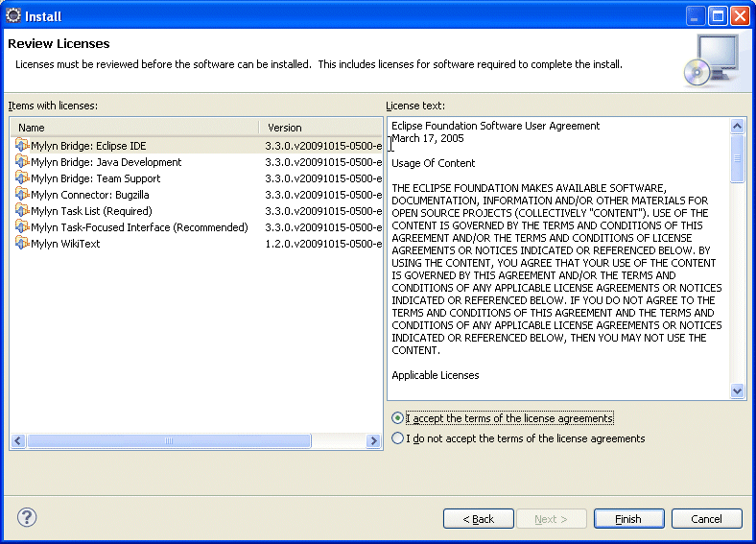
Task: Click left arrow of items list scrollbar
Action: click(18, 440)
